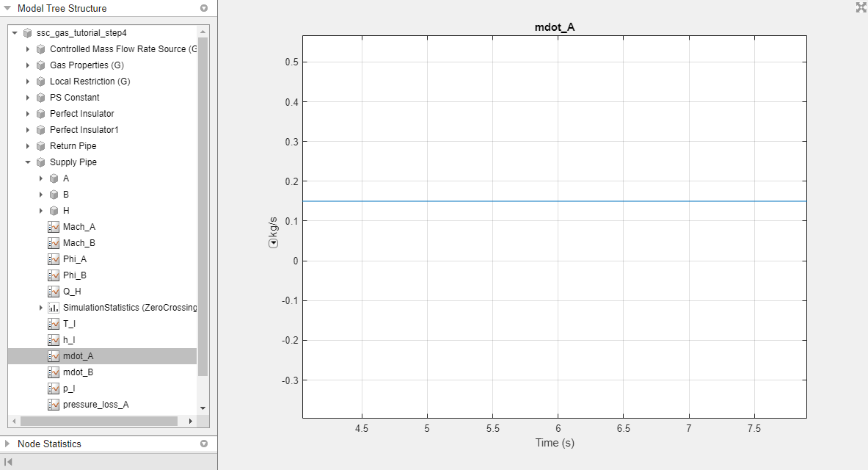This screenshot has width=868, height=470.
Task: Open the kg/s unit selector on y-axis
Action: click(x=273, y=243)
